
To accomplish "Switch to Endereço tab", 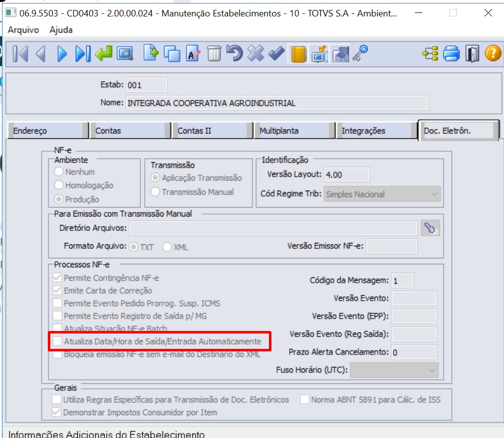I will [x=48, y=131].
